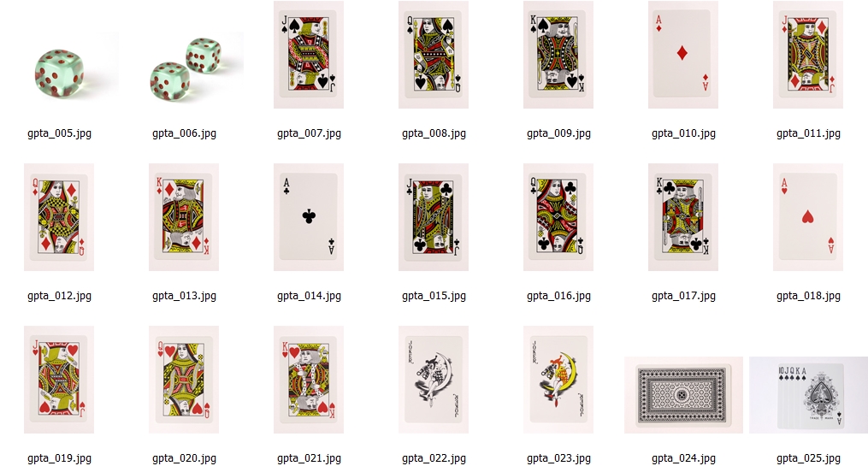Select the colored Joker card thumbnail
This screenshot has width=868, height=472.
[558, 380]
